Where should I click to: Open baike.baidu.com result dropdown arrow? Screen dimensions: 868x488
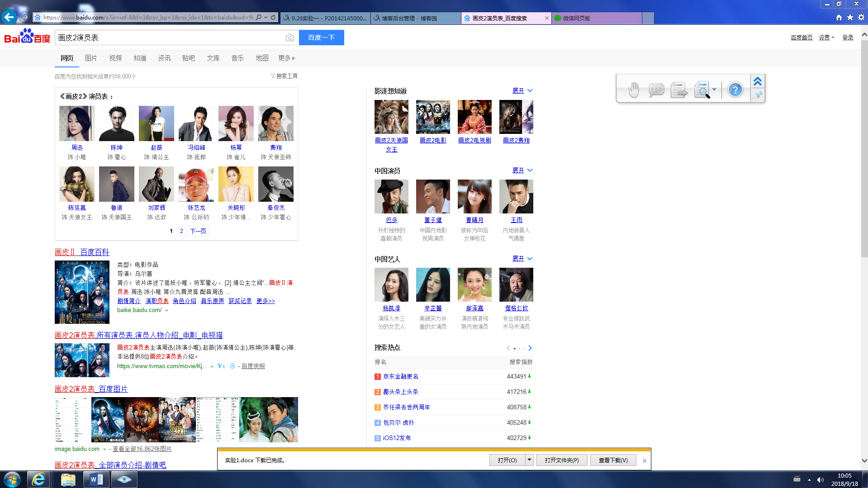point(166,310)
